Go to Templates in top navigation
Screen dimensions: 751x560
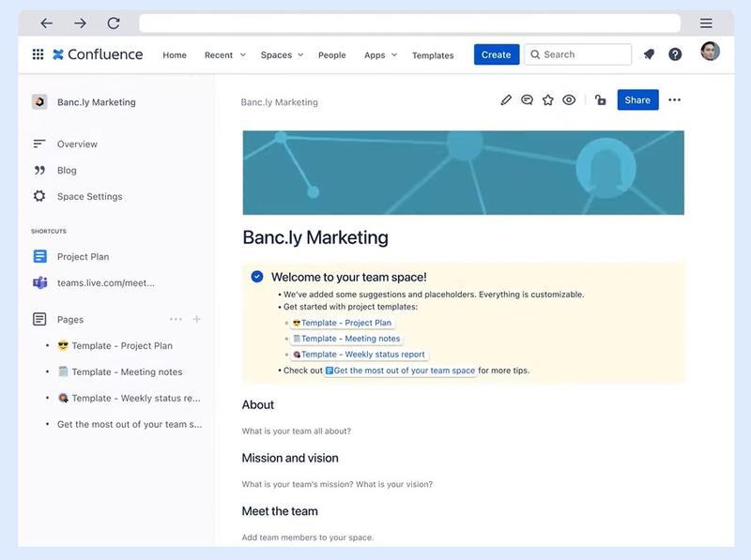(433, 55)
